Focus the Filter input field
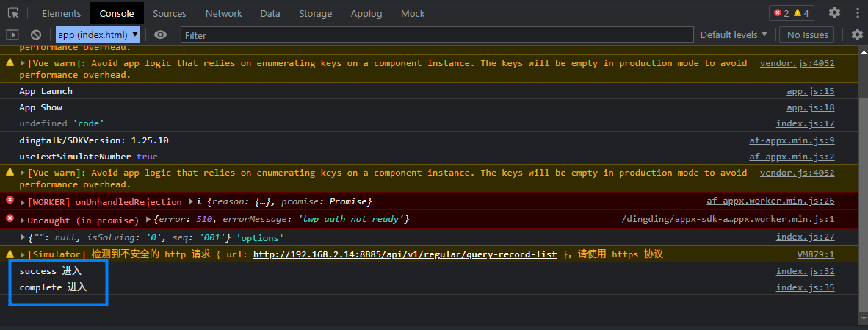This screenshot has height=330, width=868. pos(437,35)
